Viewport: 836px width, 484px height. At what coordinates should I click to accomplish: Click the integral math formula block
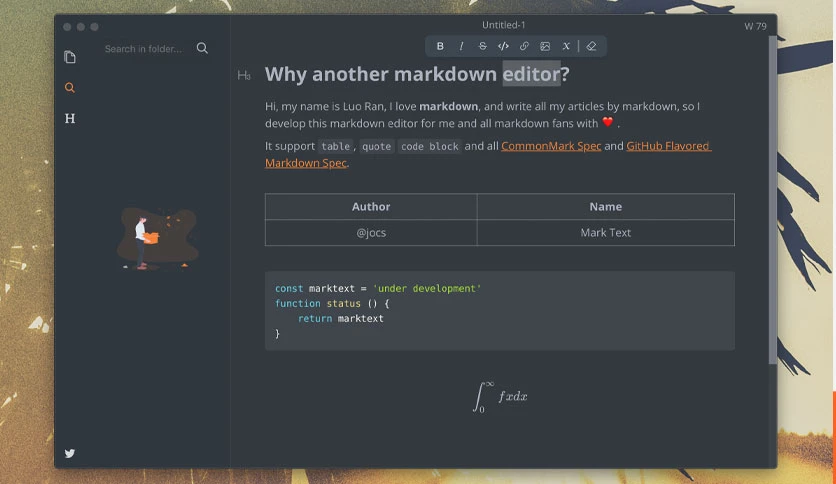click(500, 397)
